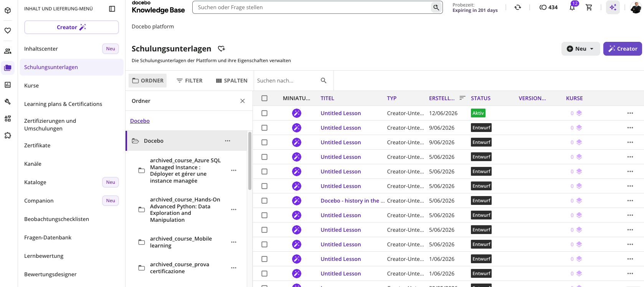Screen dimensions: 644x287
Task: Check the box for 12/06/2026 lesson
Action: 264,113
